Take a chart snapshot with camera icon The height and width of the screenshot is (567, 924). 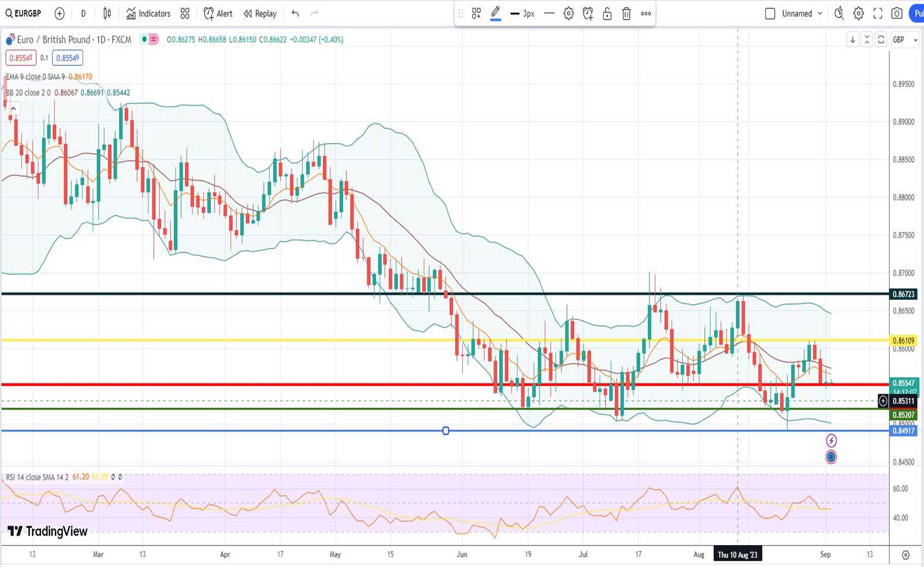point(897,13)
